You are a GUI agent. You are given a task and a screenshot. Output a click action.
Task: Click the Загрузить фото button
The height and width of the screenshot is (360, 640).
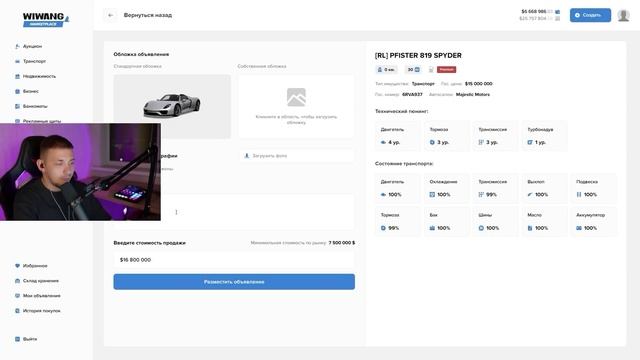296,156
